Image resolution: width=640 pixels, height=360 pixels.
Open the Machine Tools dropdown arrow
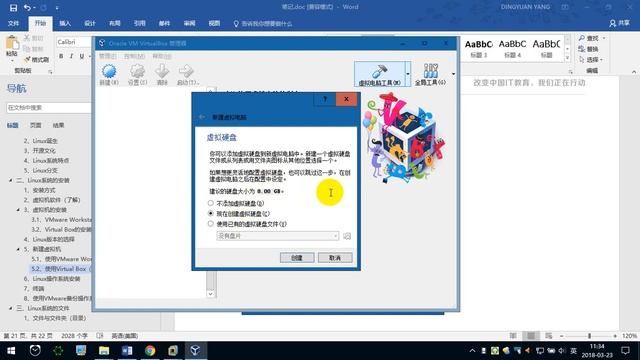pyautogui.click(x=408, y=74)
